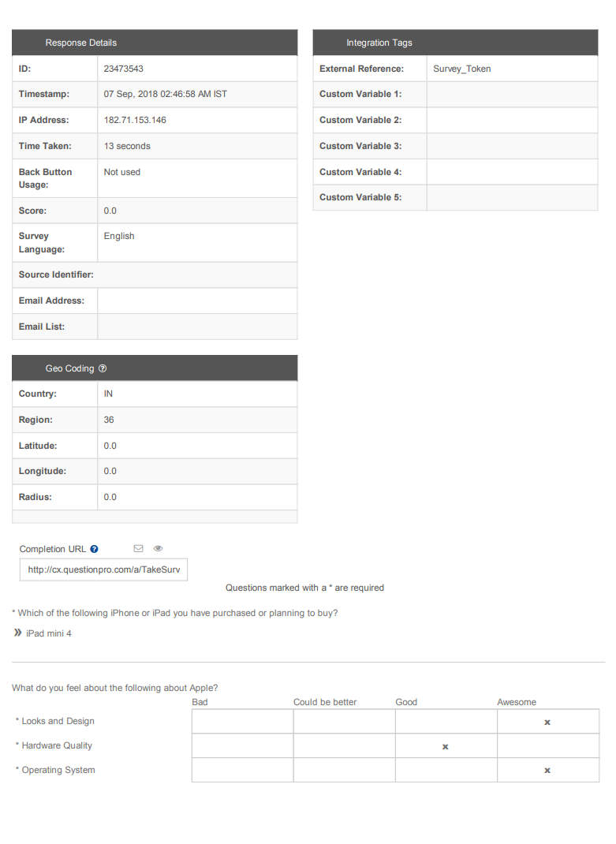Select Good for Hardware Quality
This screenshot has height=844, width=616.
tap(446, 745)
